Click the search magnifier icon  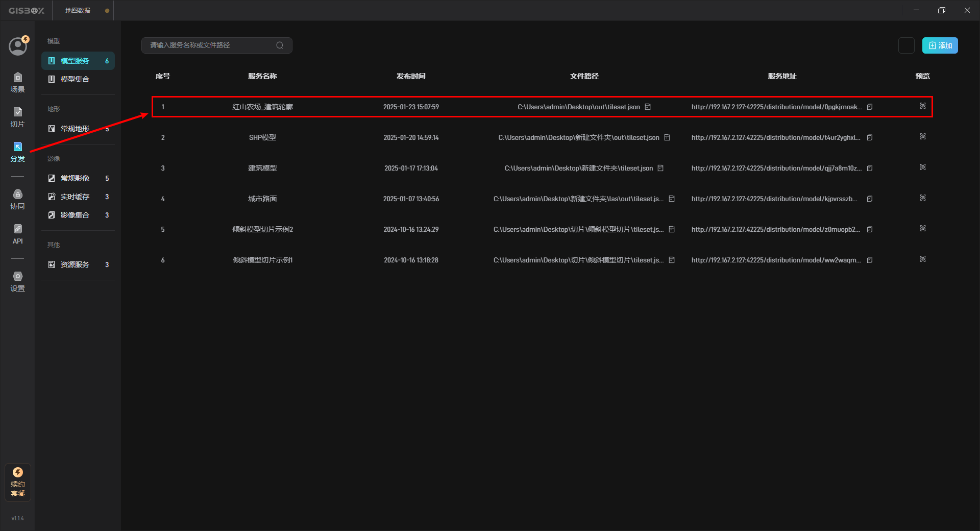(280, 45)
